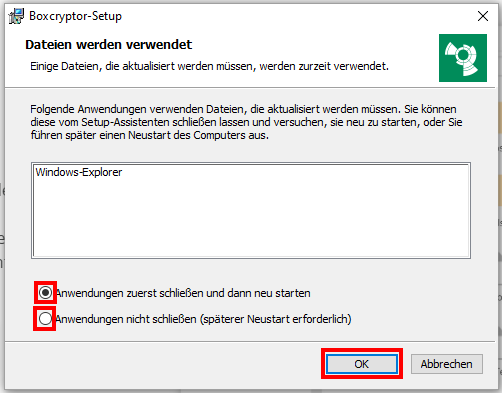Click the Boxcryptor setup installer icon in title bar
Screen dimensions: 502x393
(x=16, y=16)
